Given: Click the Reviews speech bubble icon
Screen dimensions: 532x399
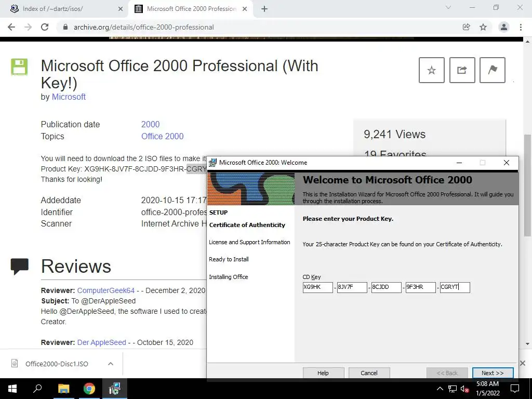Looking at the screenshot, I should tap(20, 266).
